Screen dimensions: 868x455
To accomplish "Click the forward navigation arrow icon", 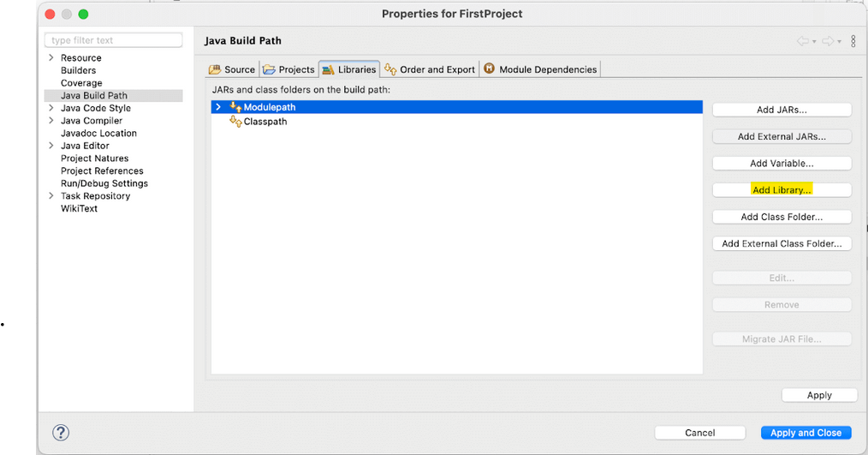I will click(828, 41).
